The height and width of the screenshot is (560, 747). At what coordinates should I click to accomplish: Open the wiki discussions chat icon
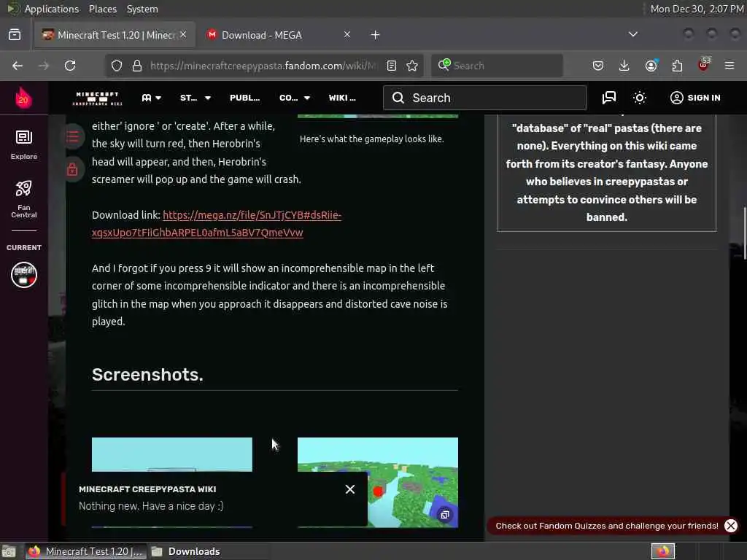[609, 98]
